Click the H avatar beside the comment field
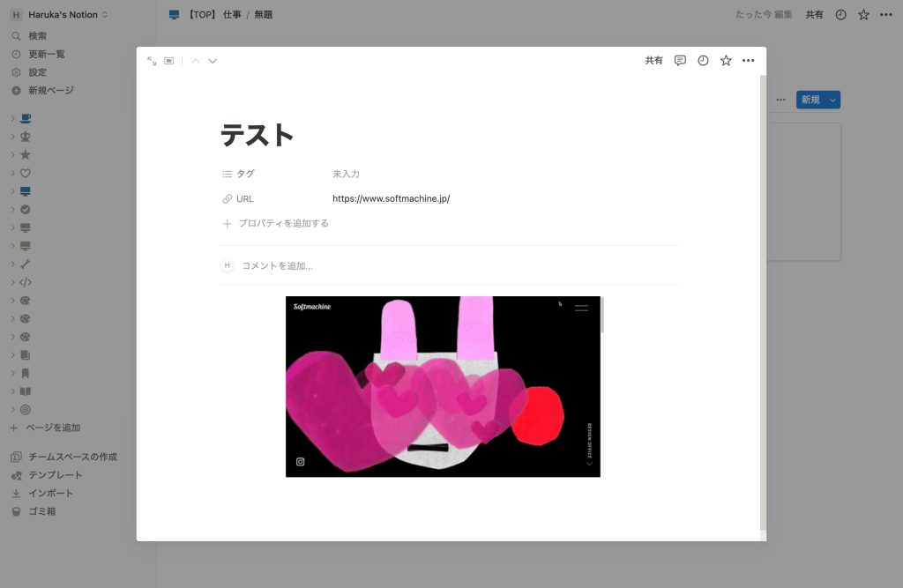 (x=227, y=265)
